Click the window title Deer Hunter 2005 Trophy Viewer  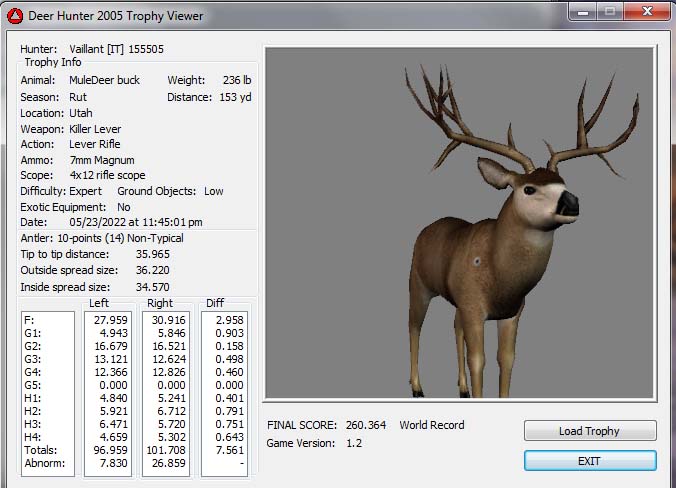coord(116,16)
